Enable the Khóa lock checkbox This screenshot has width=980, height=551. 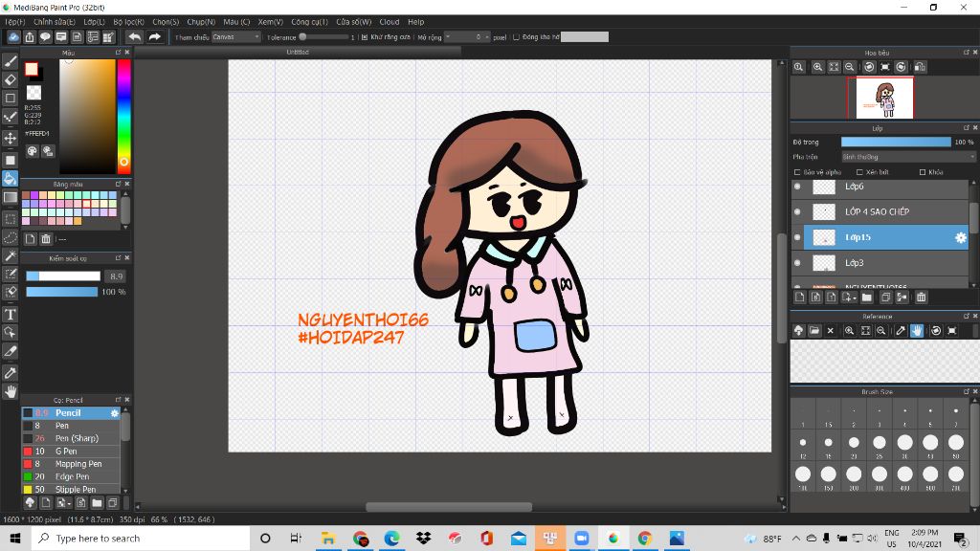point(923,172)
